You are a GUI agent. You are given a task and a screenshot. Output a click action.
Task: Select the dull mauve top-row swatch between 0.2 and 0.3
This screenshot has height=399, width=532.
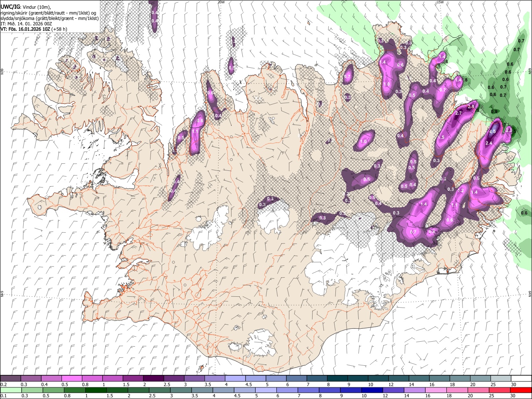(x=10, y=378)
